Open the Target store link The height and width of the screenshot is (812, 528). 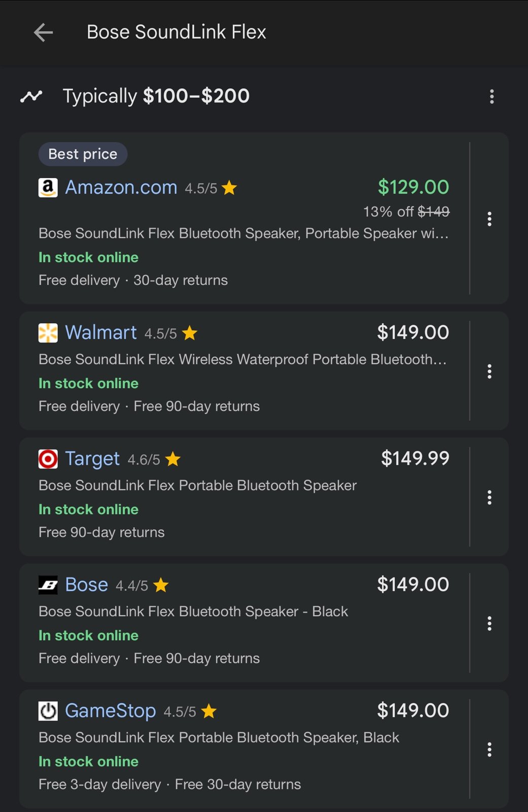(92, 459)
